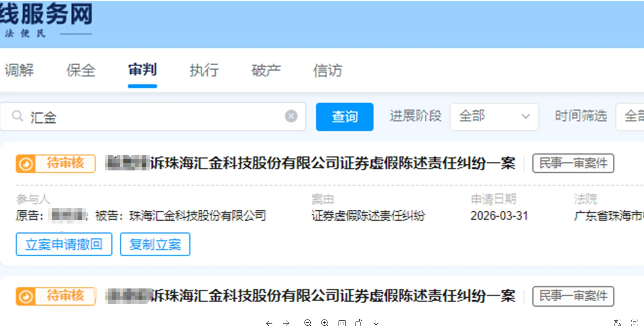Clear search text with the X icon
The image size is (644, 326).
click(x=291, y=116)
